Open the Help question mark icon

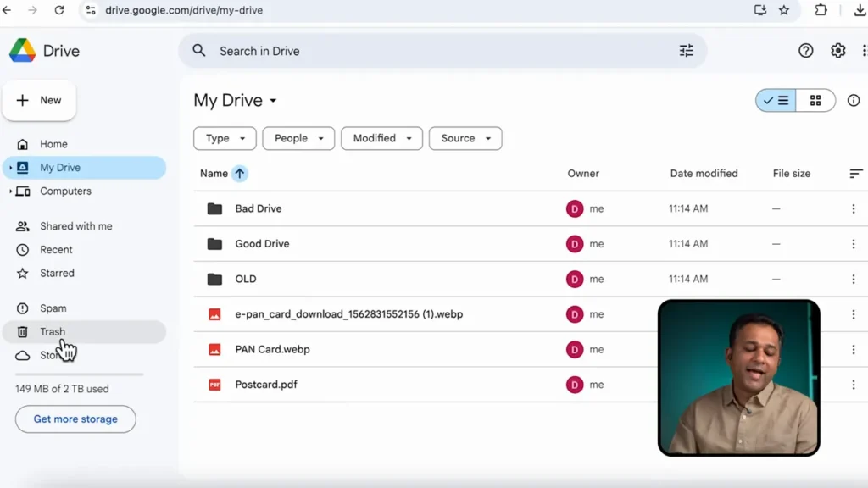coord(805,51)
